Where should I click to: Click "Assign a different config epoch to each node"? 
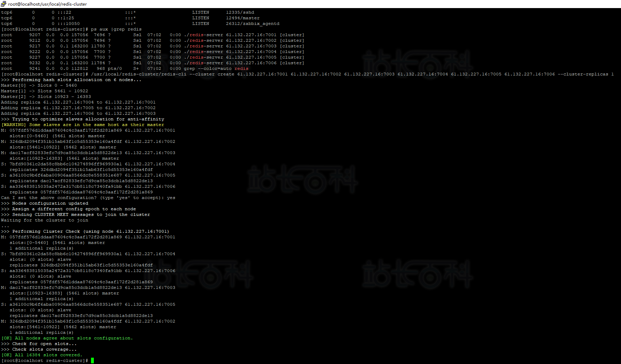click(74, 209)
